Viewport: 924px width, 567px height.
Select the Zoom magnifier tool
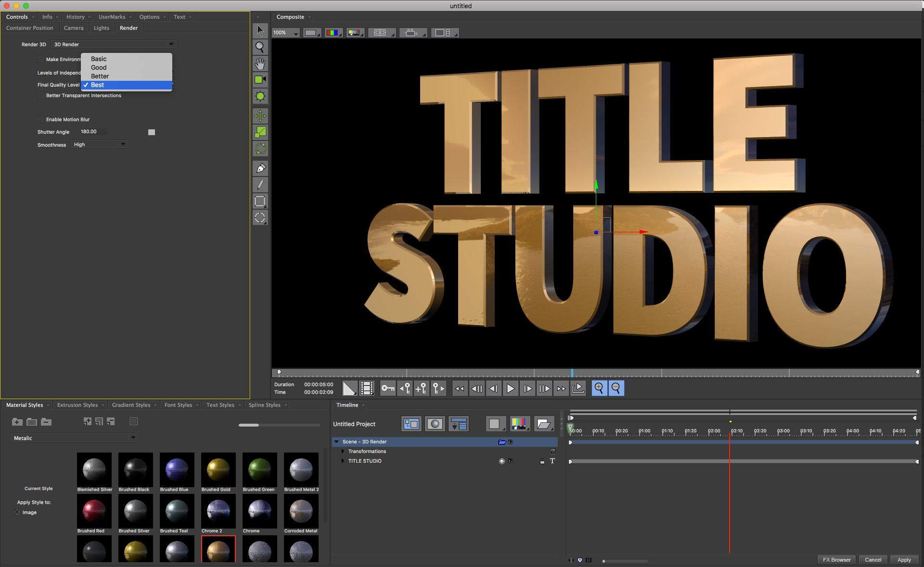click(260, 47)
